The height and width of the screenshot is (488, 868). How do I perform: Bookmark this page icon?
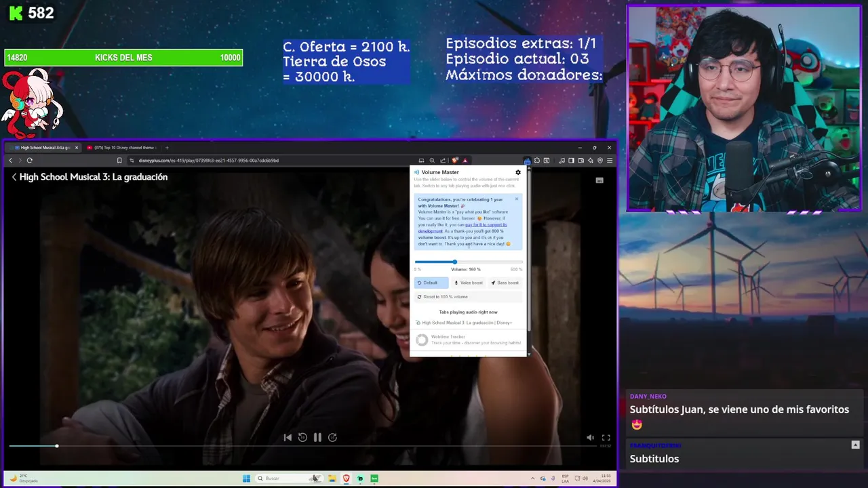(x=119, y=161)
